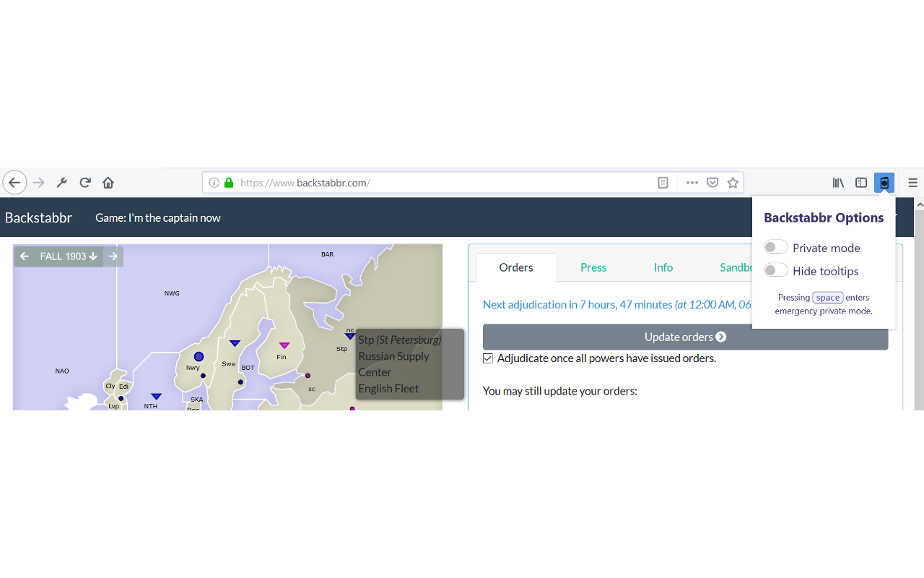Click 'You may still update your orders:' text
This screenshot has height=578, width=924.
(x=560, y=392)
